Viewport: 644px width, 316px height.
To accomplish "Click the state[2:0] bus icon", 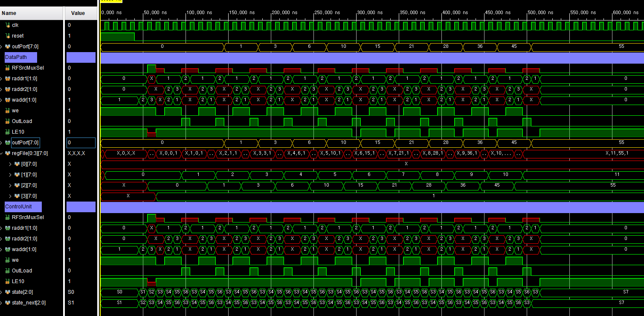I will (x=8, y=292).
